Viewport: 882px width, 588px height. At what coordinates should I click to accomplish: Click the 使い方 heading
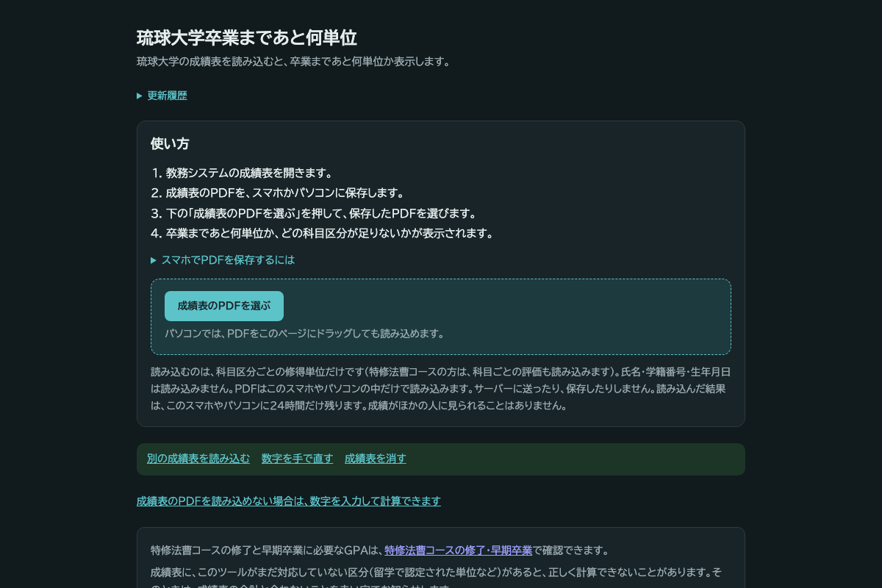tap(170, 144)
